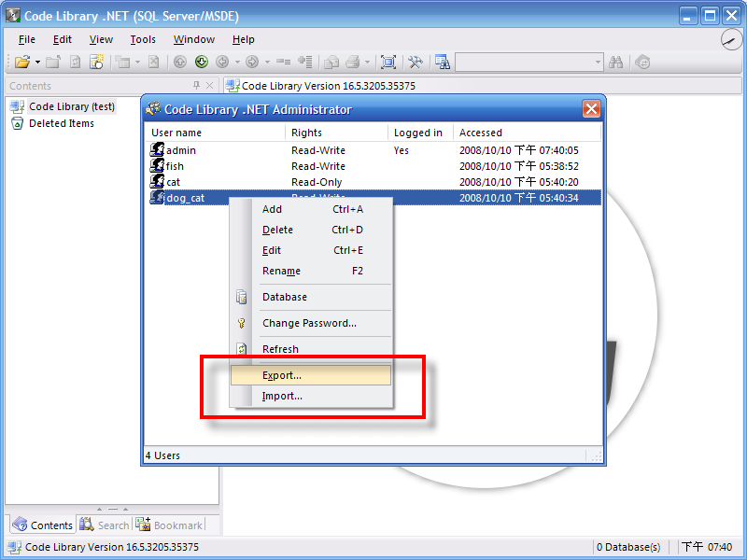Choose Add from the context menu
747x560 pixels.
[311, 209]
